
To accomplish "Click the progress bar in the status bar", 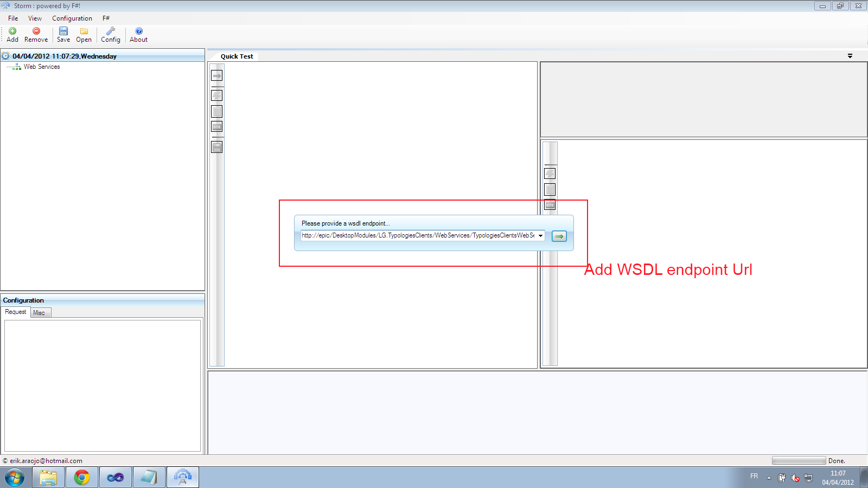I will (799, 461).
